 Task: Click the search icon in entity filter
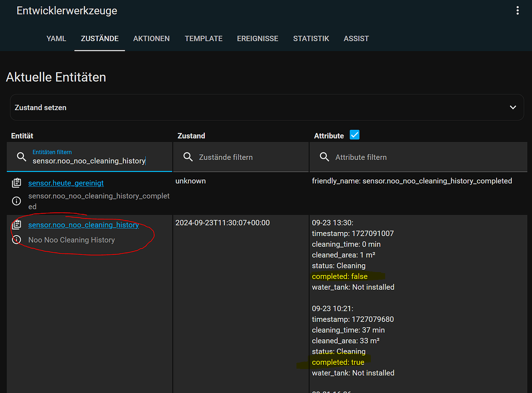[21, 157]
